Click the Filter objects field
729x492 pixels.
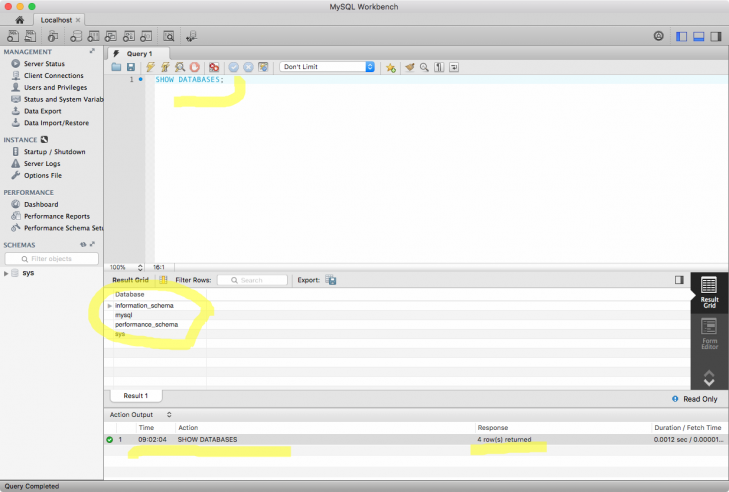tap(51, 259)
